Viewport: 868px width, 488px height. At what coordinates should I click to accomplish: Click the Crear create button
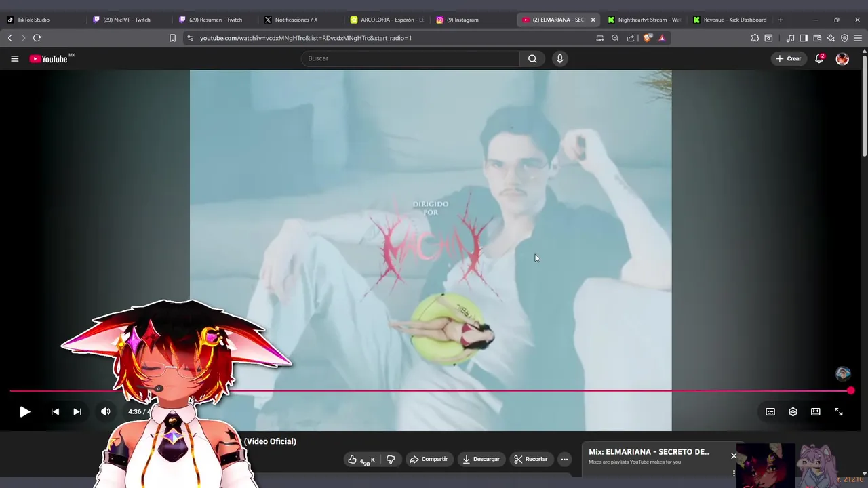[789, 59]
